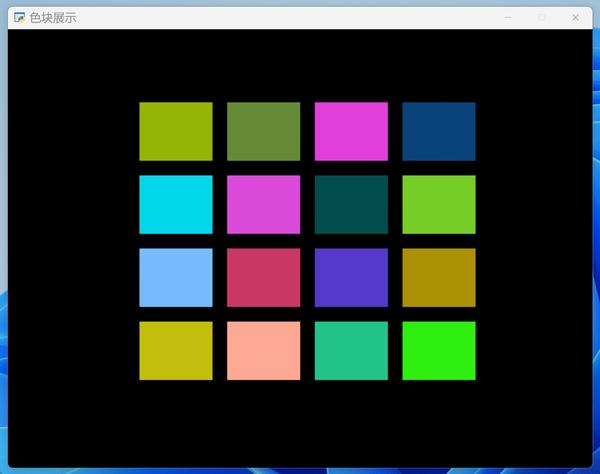
Task: Click the app icon in the title bar
Action: coord(19,17)
